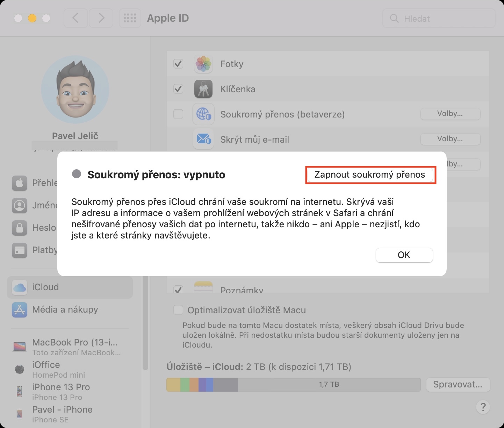Click the padlock Heslo icon

(x=20, y=228)
